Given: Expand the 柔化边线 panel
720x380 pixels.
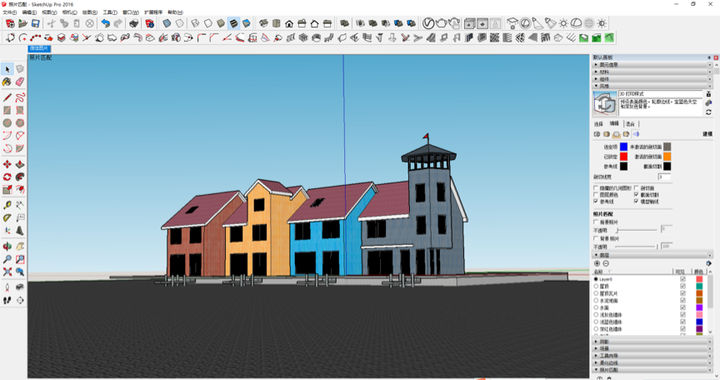Looking at the screenshot, I should (x=652, y=363).
